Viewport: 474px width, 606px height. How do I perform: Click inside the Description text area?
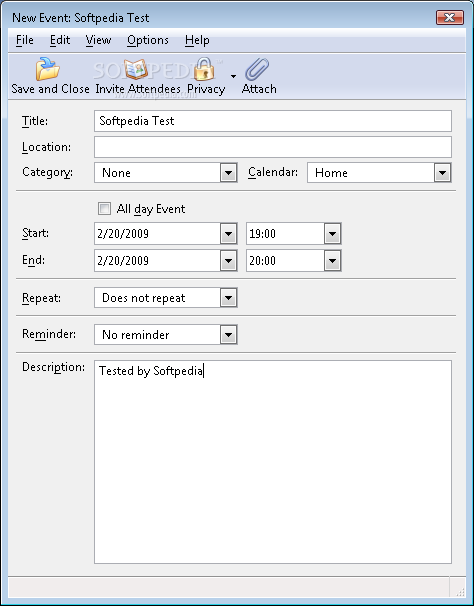273,462
